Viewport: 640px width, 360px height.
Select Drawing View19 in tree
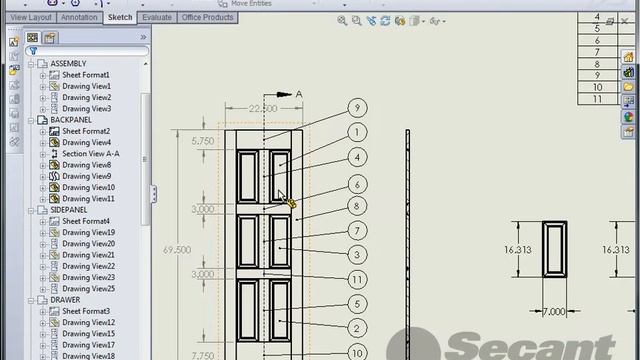coord(88,233)
